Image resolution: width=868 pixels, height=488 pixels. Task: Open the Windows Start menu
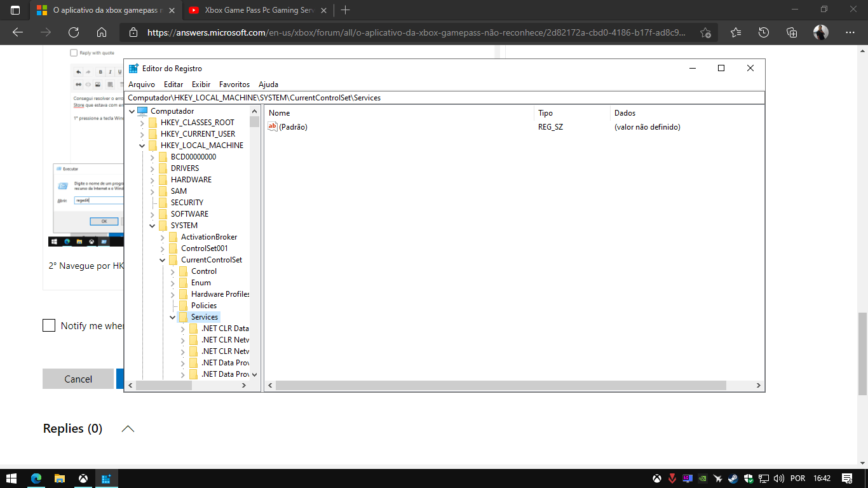click(11, 478)
